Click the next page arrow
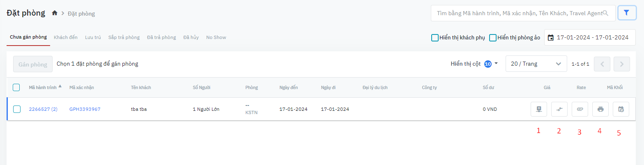Viewport: 644px width, 165px height. (x=621, y=64)
